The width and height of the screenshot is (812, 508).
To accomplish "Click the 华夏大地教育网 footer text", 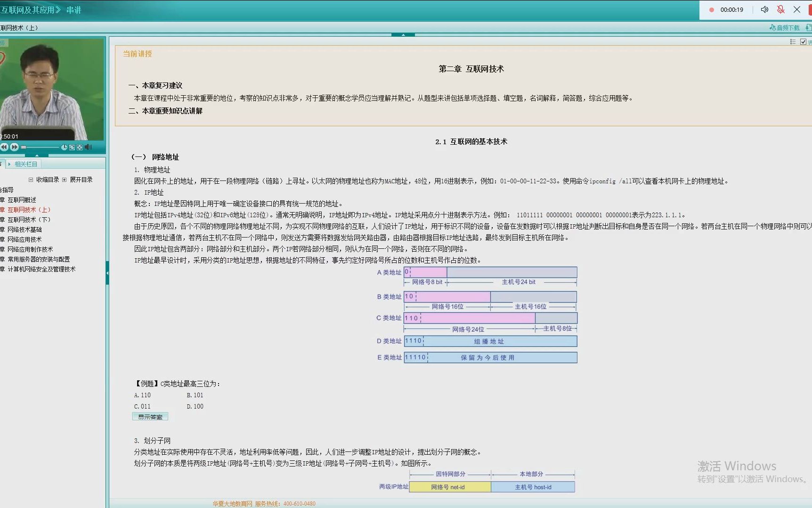I will 232,504.
